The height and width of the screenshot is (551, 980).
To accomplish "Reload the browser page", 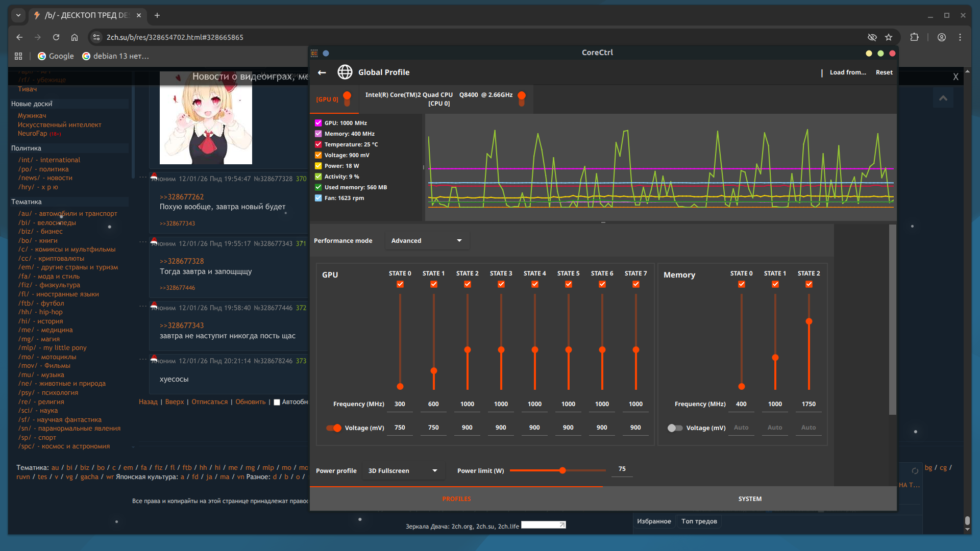I will [56, 37].
